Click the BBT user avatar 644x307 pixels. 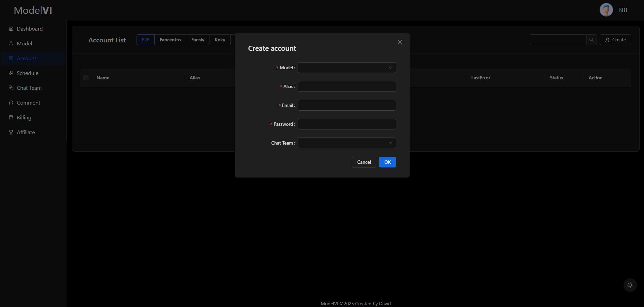(x=606, y=10)
